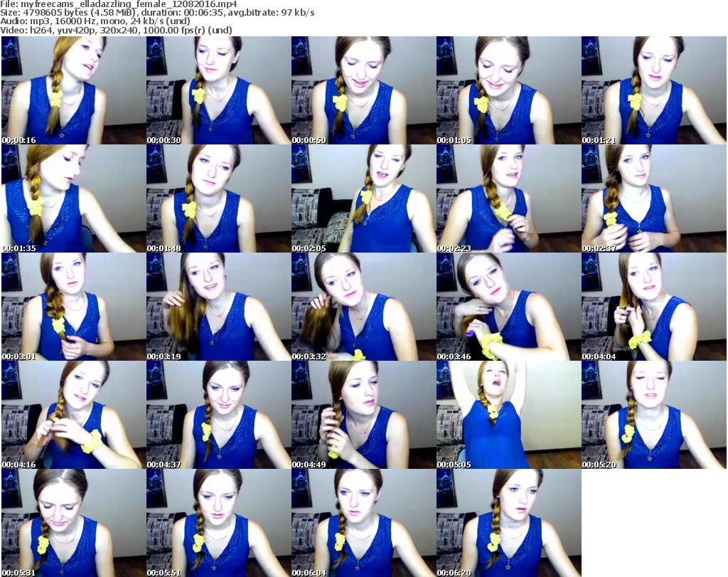Screen dimensions: 728x577
Task: Pick the 00:03:19 video frame
Action: pyautogui.click(x=219, y=307)
